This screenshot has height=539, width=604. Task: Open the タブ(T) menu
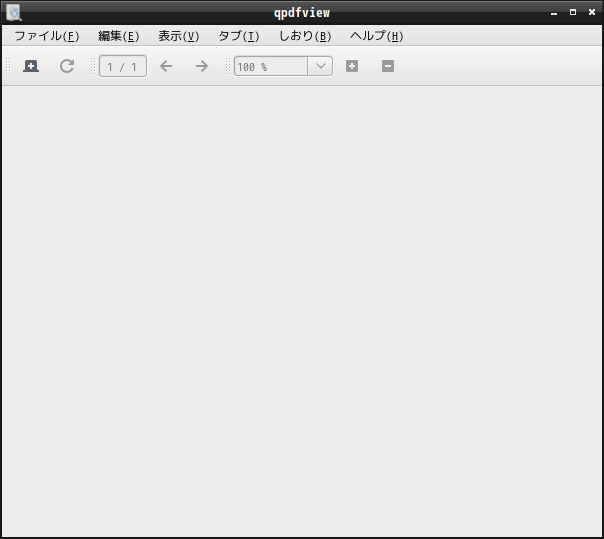coord(239,36)
